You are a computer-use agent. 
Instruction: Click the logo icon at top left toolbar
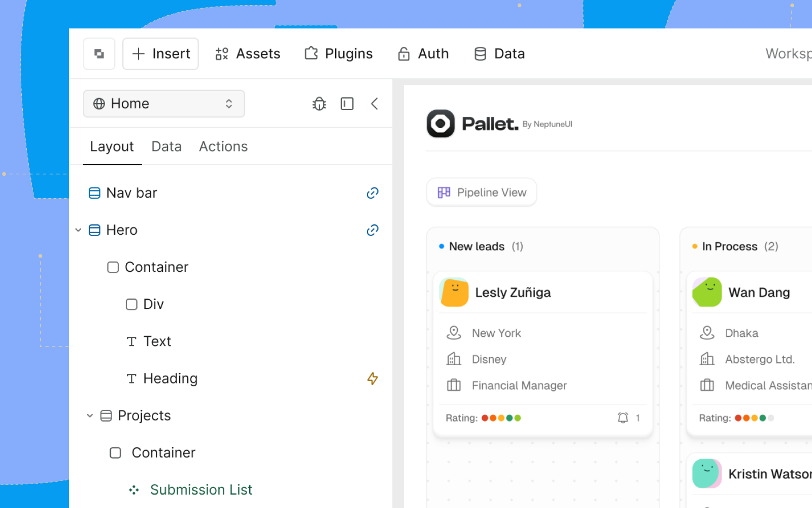point(99,54)
